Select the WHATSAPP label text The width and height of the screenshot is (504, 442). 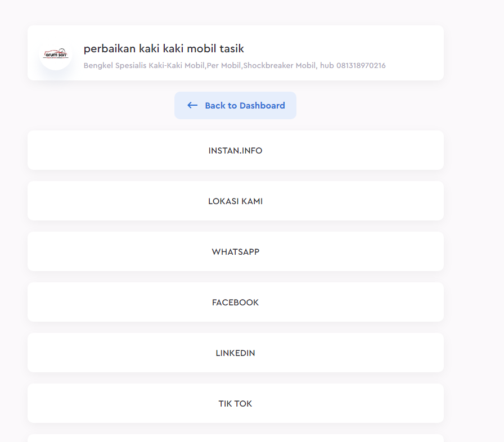coord(236,252)
